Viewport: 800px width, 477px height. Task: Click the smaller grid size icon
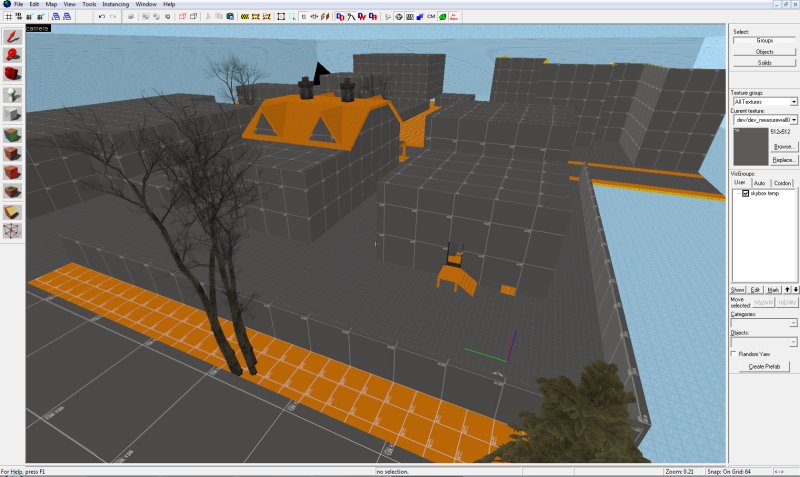[29, 16]
